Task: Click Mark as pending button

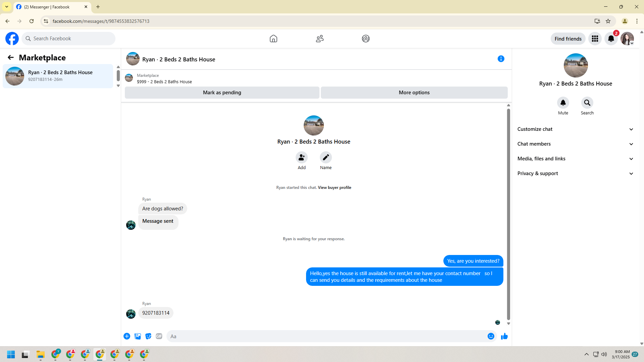Action: (x=222, y=93)
